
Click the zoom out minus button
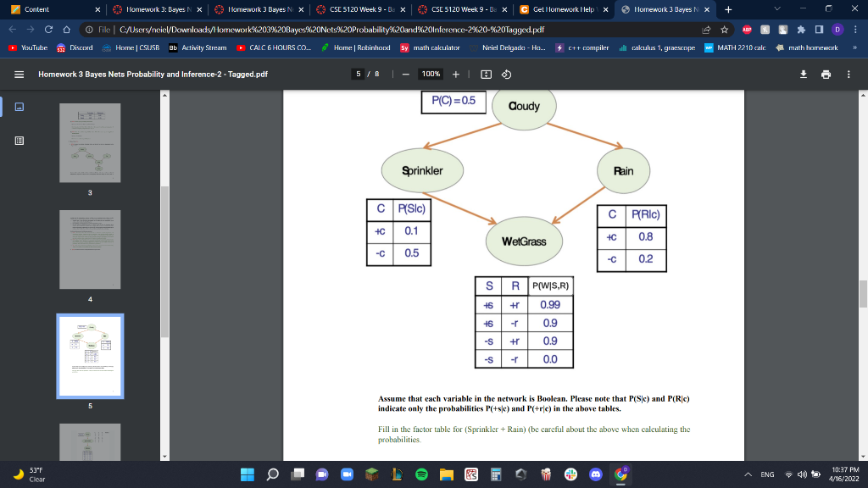coord(406,75)
